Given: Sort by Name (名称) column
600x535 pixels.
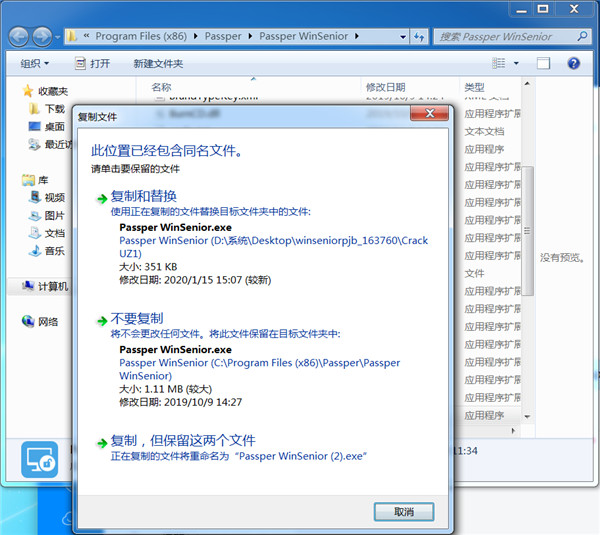Looking at the screenshot, I should (x=161, y=87).
